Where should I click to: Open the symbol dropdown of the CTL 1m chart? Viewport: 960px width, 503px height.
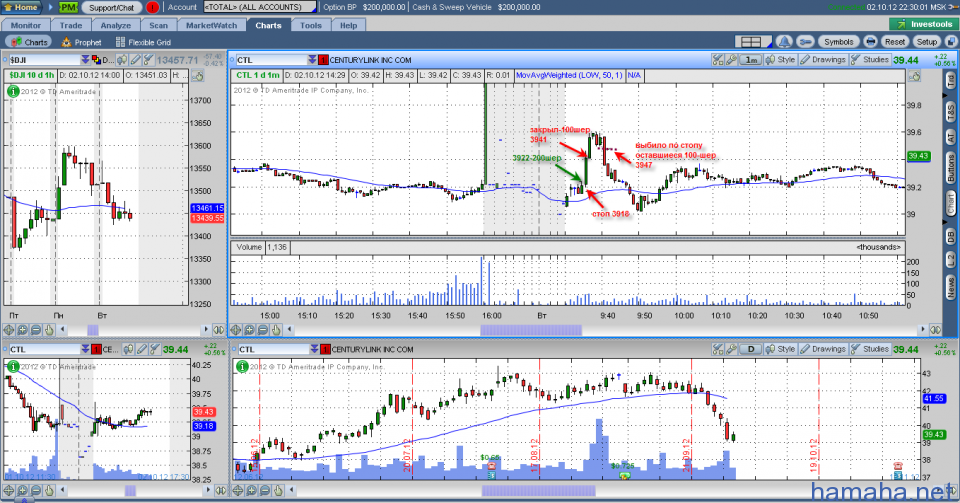(x=312, y=60)
